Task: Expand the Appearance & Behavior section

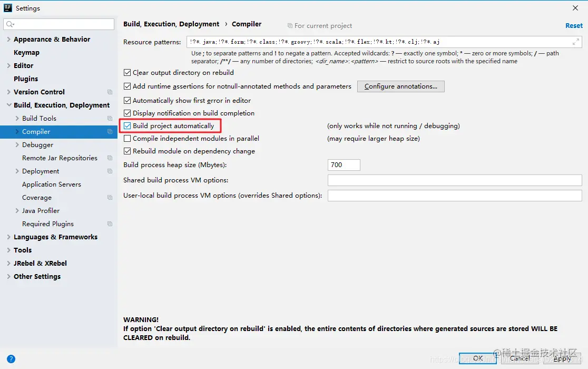Action: click(8, 39)
